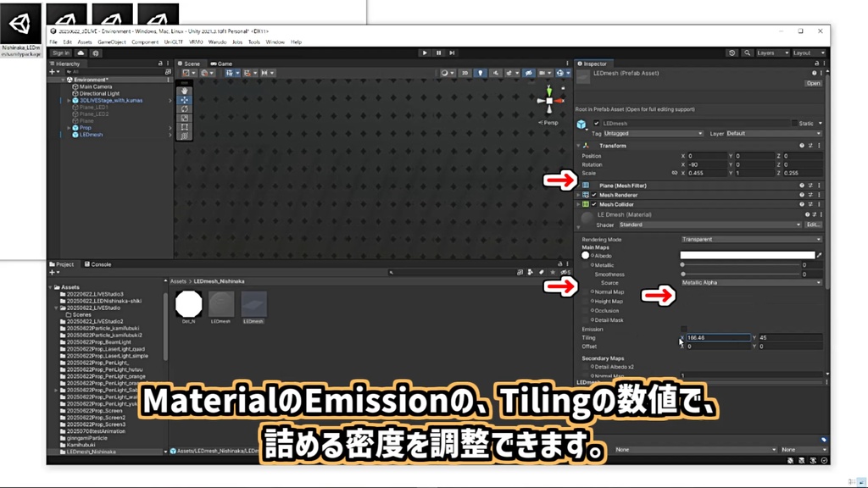
Task: Select the Rect transform tool
Action: click(x=185, y=125)
